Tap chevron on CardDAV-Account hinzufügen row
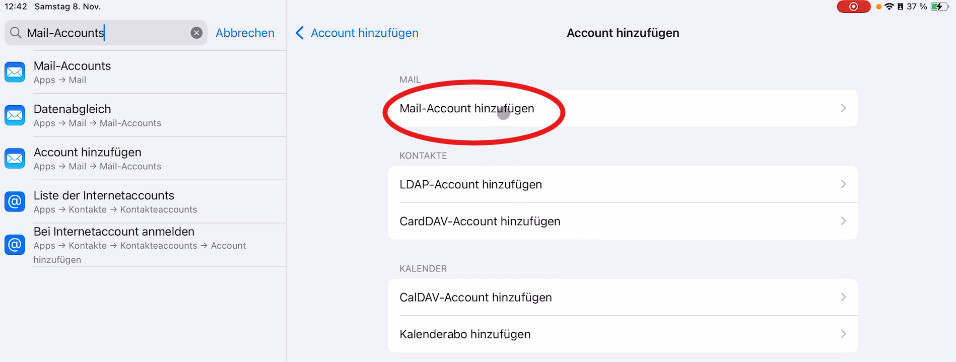Viewport: 956px width, 362px height. 843,221
